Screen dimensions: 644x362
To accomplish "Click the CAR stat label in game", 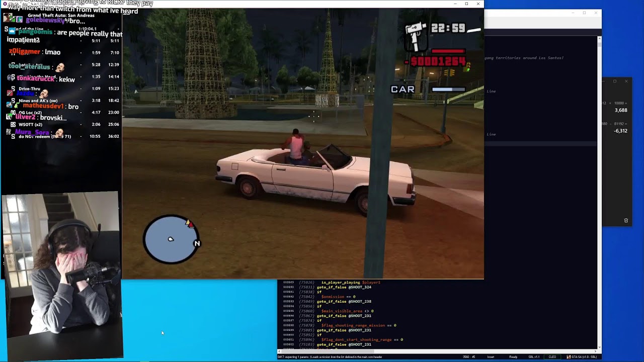I will tap(403, 89).
